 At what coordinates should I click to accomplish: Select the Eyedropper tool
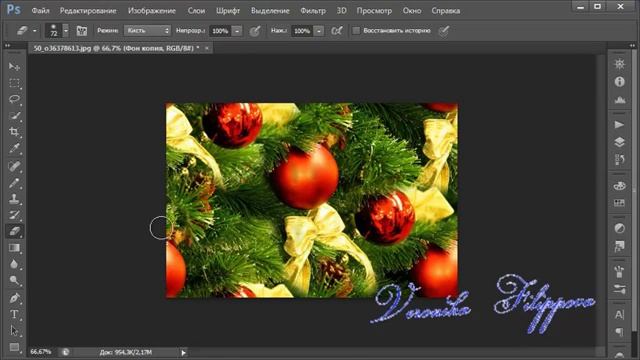pos(14,148)
